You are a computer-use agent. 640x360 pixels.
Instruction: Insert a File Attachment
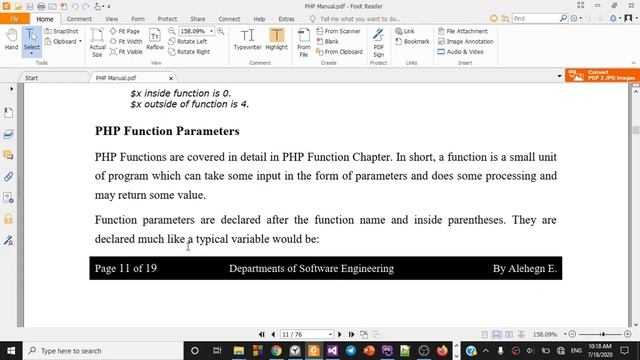[x=462, y=31]
